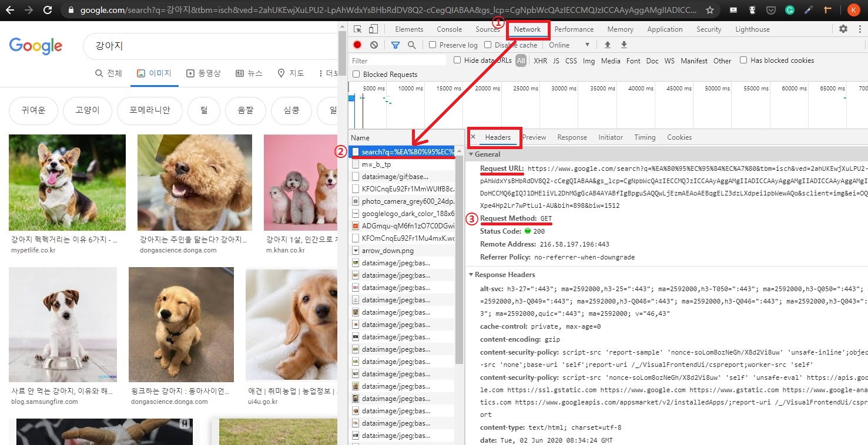
Task: Tick the Preserve log checkbox
Action: pyautogui.click(x=433, y=45)
